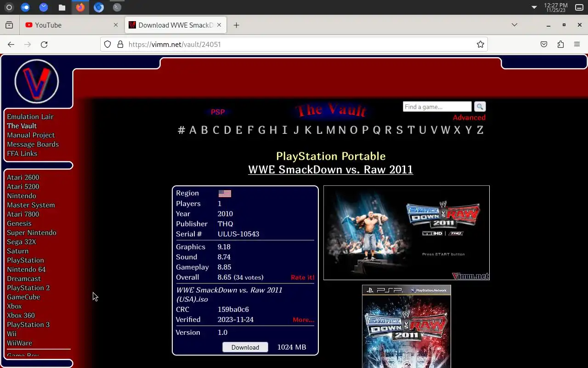The image size is (588, 368).
Task: Open Message Boards in the sidebar
Action: click(x=33, y=144)
